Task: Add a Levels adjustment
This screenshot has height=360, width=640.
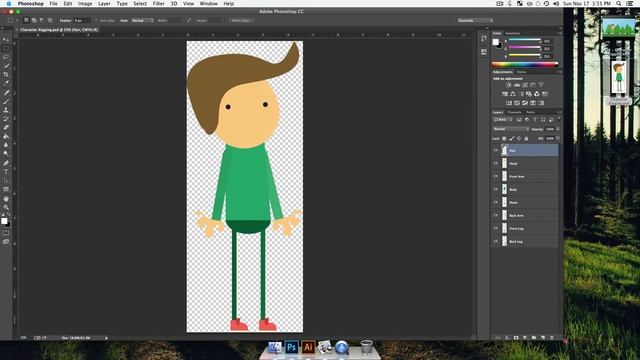Action: [x=517, y=85]
